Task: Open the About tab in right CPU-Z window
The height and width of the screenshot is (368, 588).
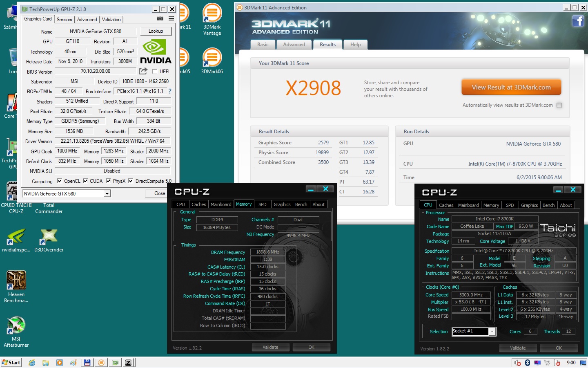Action: point(566,205)
